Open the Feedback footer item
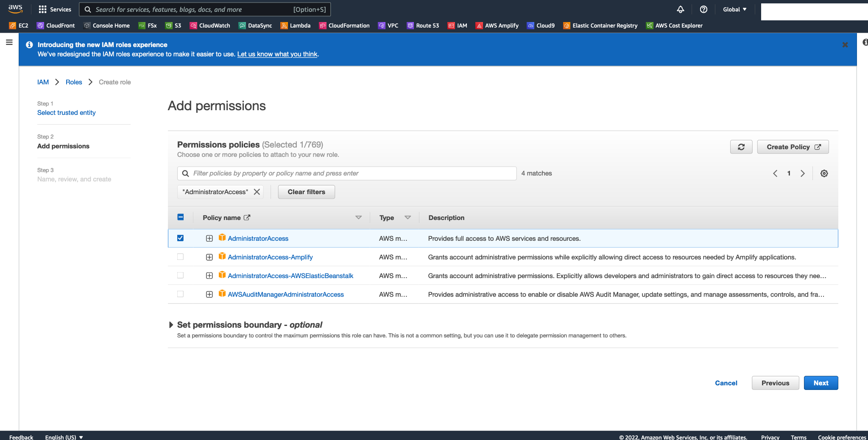 (x=21, y=437)
